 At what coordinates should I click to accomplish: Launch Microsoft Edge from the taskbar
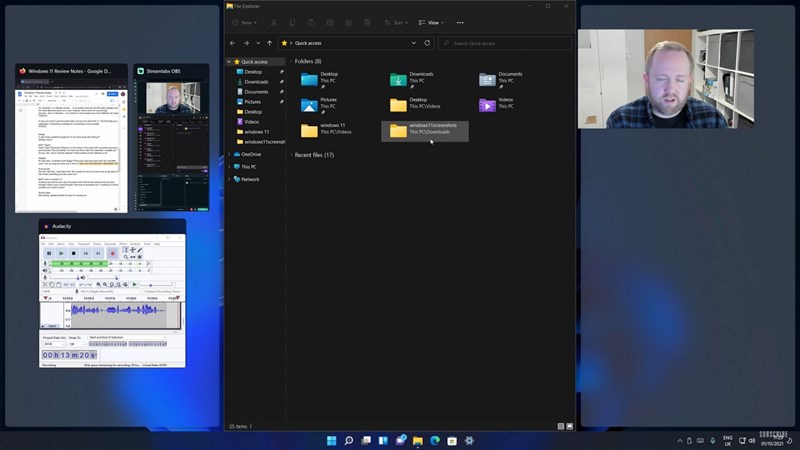pyautogui.click(x=435, y=440)
